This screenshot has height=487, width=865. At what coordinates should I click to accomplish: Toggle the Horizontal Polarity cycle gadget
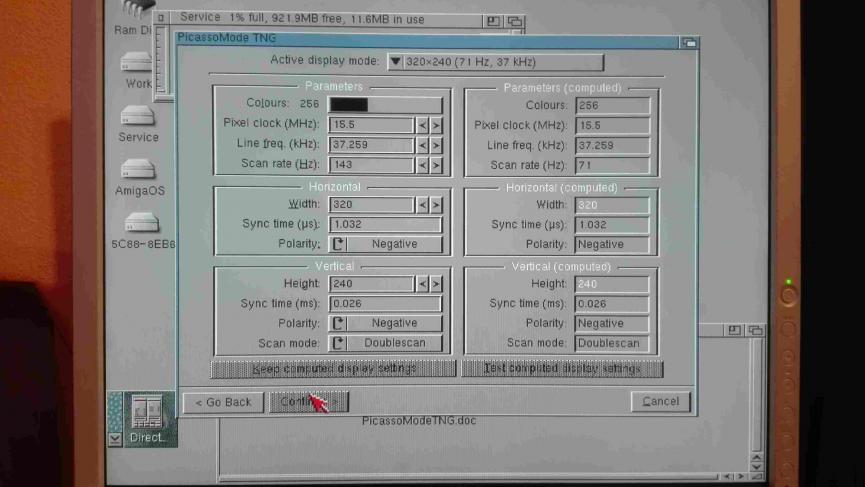pyautogui.click(x=385, y=244)
